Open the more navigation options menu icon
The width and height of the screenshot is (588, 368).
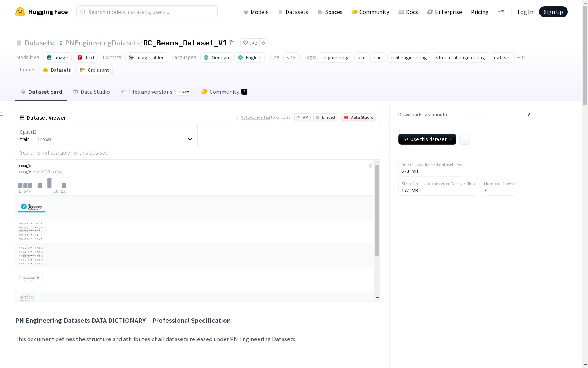pos(501,12)
